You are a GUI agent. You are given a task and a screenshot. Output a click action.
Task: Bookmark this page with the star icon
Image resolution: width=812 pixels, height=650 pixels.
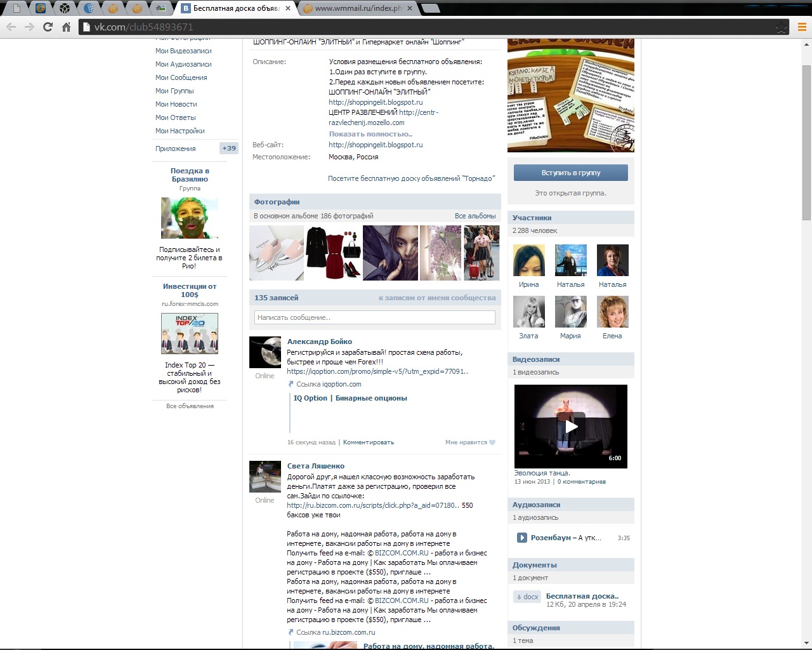[x=782, y=27]
